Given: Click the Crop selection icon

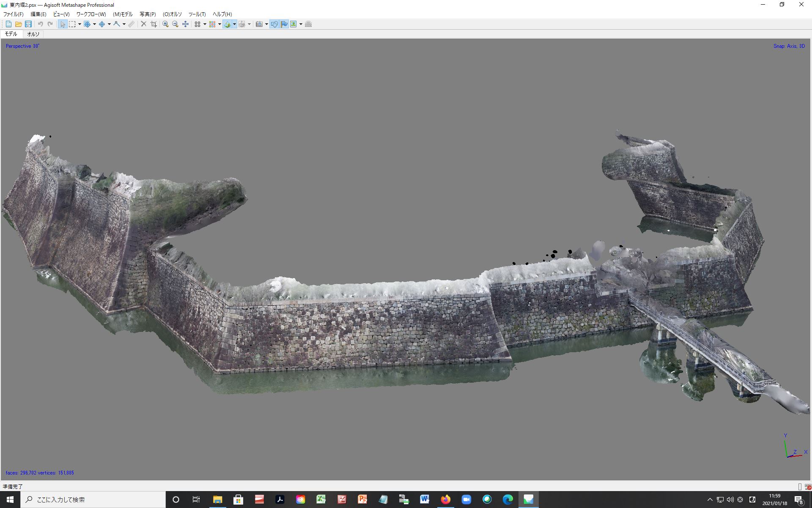Looking at the screenshot, I should [x=154, y=24].
